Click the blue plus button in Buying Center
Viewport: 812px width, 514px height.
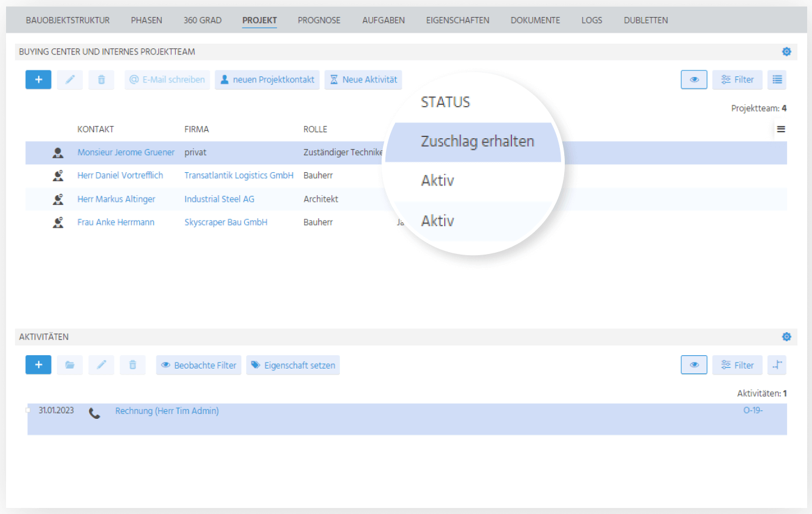point(38,79)
